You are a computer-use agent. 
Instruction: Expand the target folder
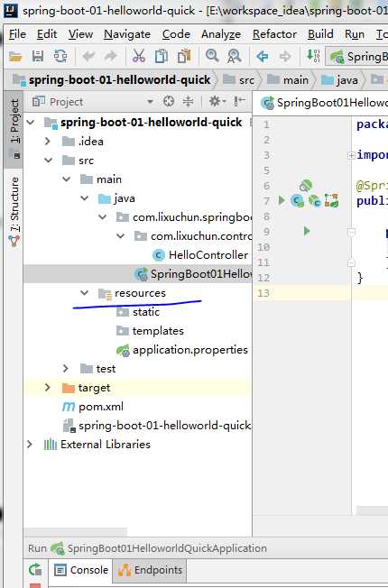point(47,388)
